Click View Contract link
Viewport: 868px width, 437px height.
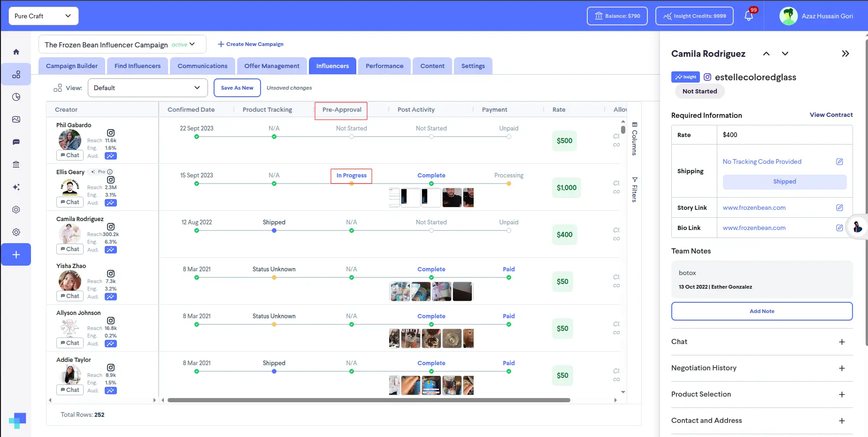pyautogui.click(x=831, y=115)
